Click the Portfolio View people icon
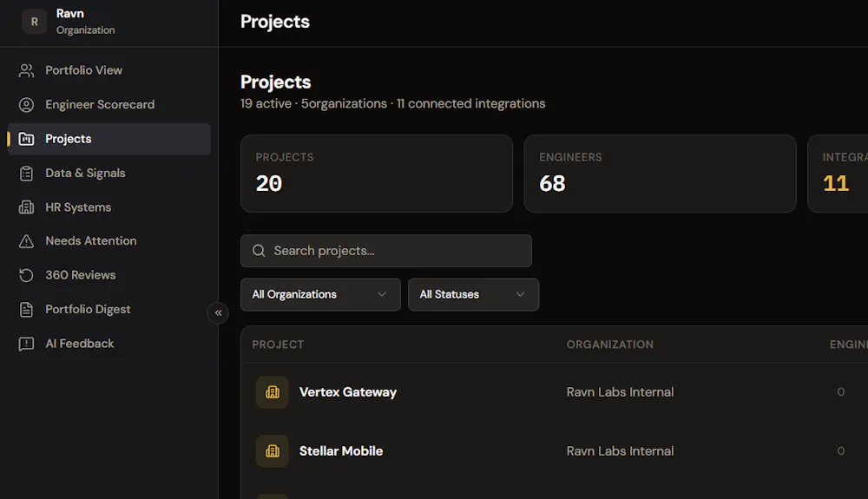Image resolution: width=868 pixels, height=499 pixels. [26, 70]
